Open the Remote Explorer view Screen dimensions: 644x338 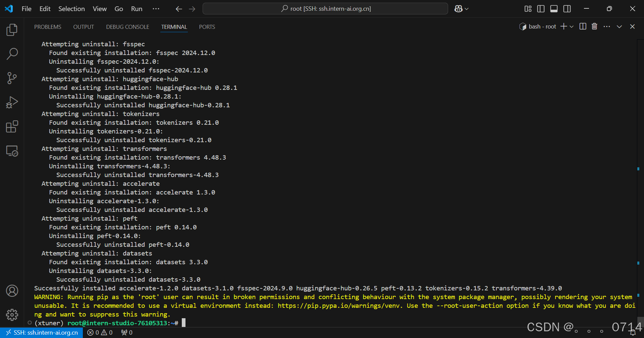[12, 151]
